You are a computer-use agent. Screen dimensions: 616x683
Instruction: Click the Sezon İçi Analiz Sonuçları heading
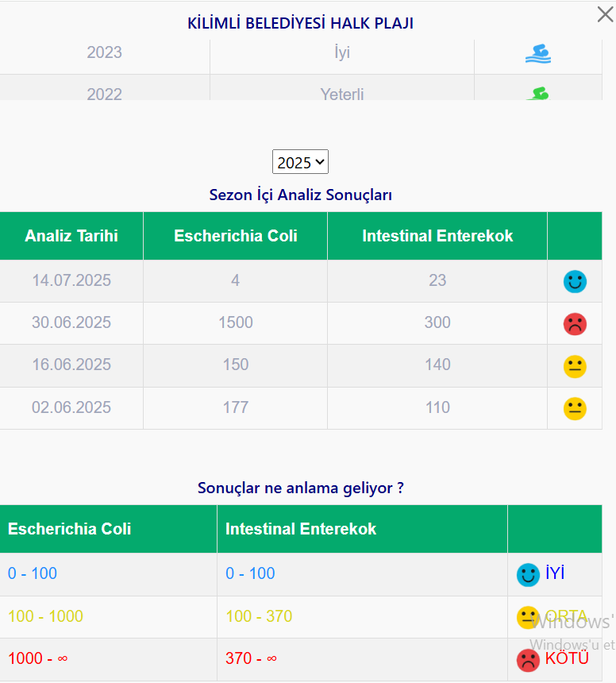click(x=300, y=195)
